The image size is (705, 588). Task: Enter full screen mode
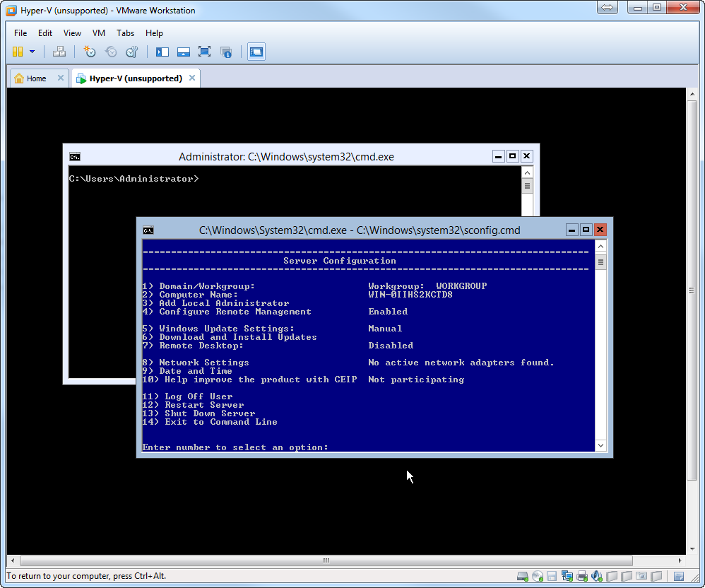click(205, 52)
